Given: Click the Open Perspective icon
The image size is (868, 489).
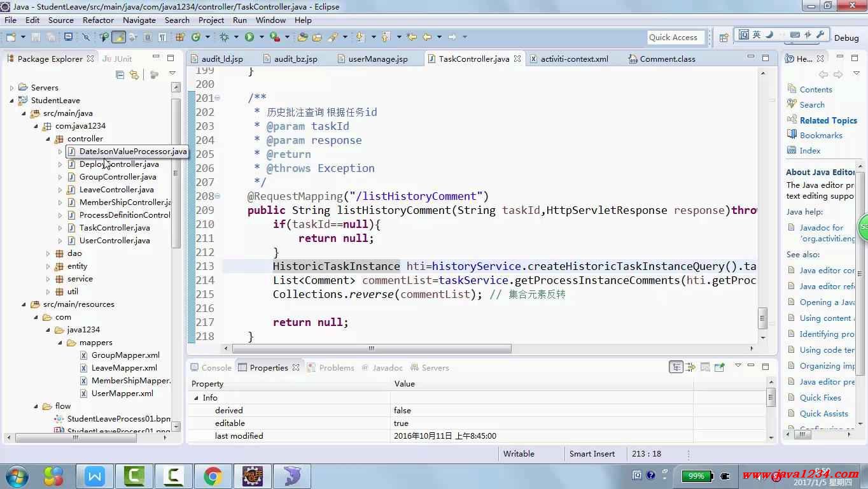Looking at the screenshot, I should (724, 38).
